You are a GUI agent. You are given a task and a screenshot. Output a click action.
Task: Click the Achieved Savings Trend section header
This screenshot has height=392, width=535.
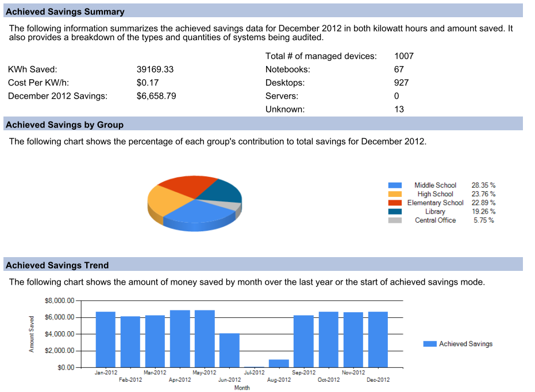[x=57, y=265]
